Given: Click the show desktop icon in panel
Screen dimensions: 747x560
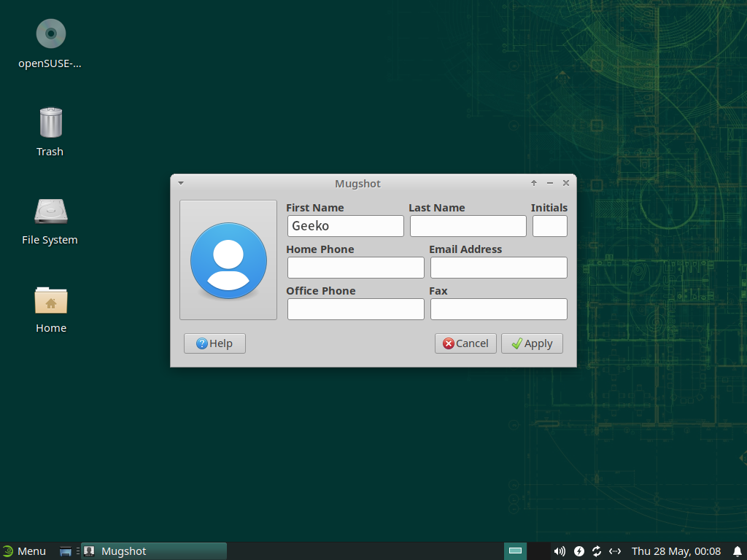Looking at the screenshot, I should pyautogui.click(x=66, y=551).
